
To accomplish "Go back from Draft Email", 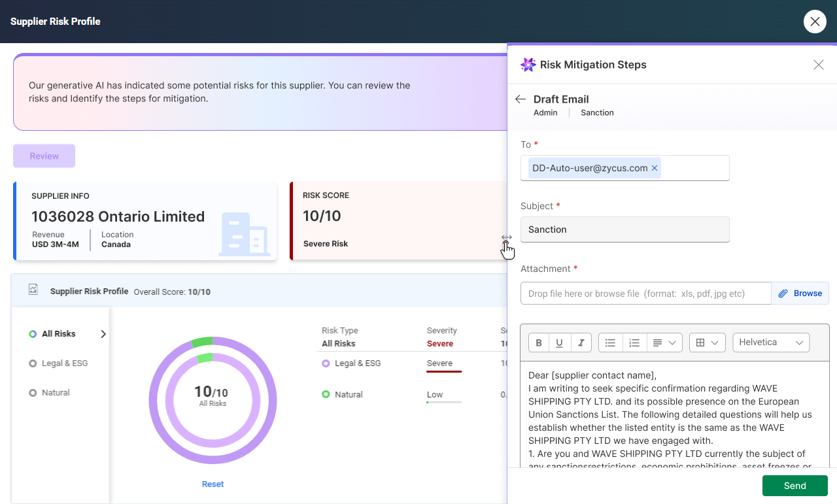I will 521,99.
